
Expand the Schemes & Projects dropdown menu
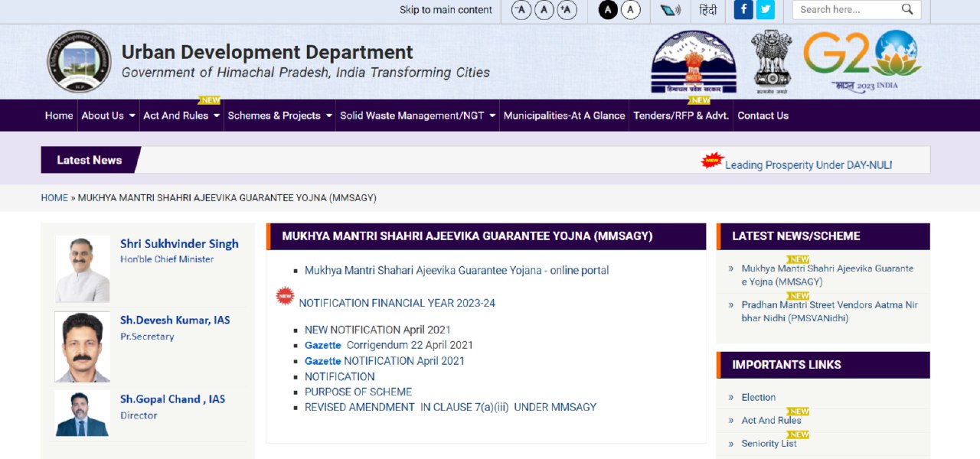[280, 116]
